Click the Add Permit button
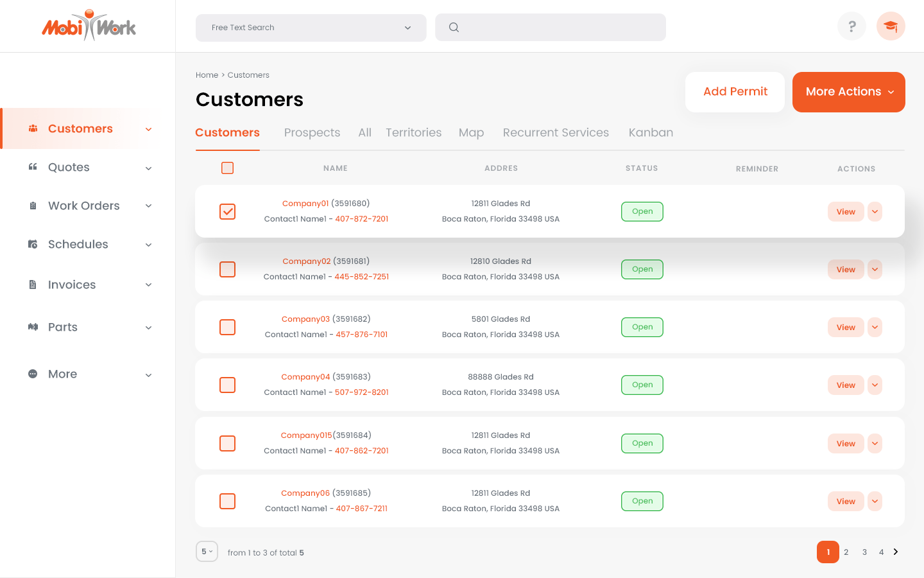This screenshot has width=924, height=578. coord(735,92)
